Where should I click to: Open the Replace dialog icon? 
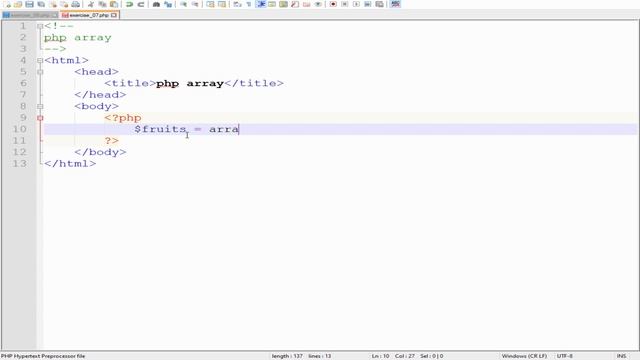tap(168, 4)
